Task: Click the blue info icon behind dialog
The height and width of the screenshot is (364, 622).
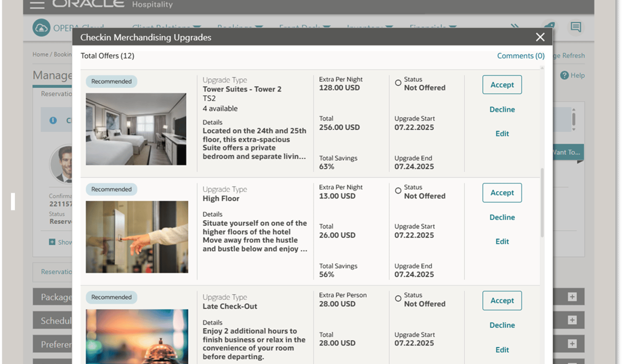Action: pos(53,120)
